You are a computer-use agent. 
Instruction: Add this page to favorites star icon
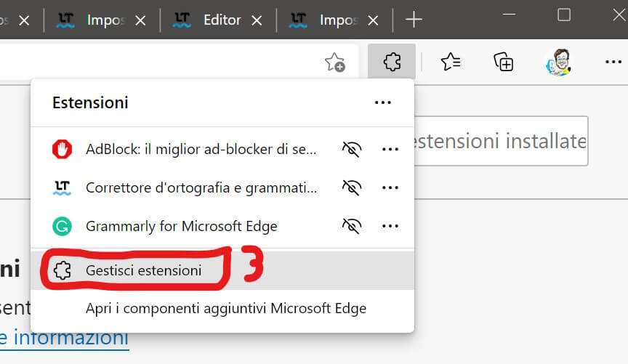pos(334,62)
